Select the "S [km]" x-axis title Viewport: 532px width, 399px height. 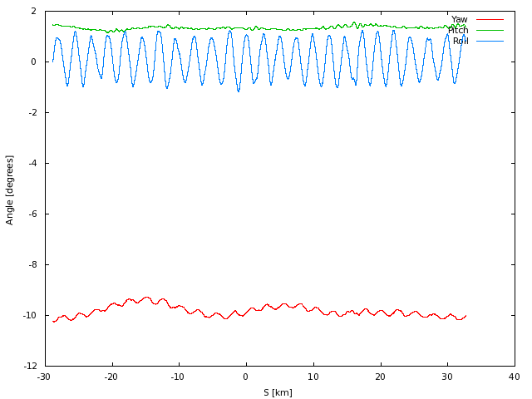278,392
